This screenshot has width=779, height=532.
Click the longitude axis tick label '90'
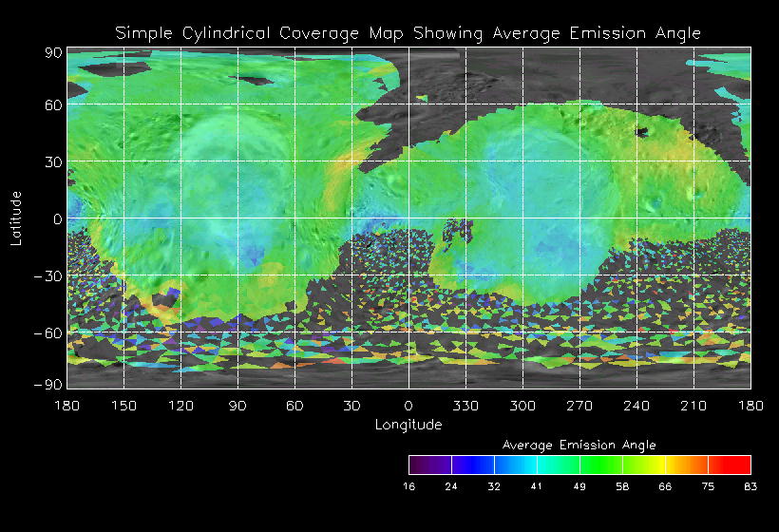(x=237, y=406)
